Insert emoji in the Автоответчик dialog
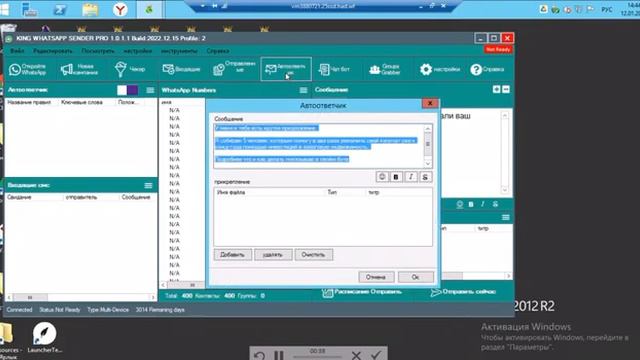This screenshot has height=360, width=640. [x=382, y=177]
